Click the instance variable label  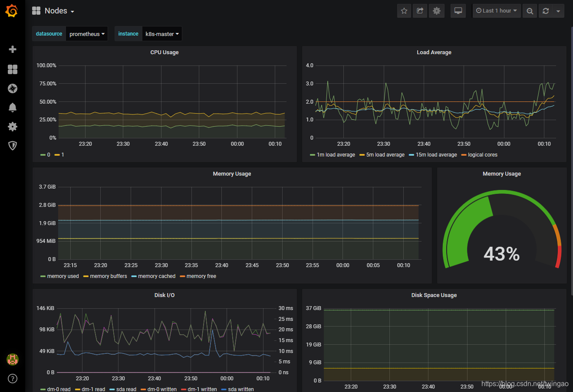128,34
